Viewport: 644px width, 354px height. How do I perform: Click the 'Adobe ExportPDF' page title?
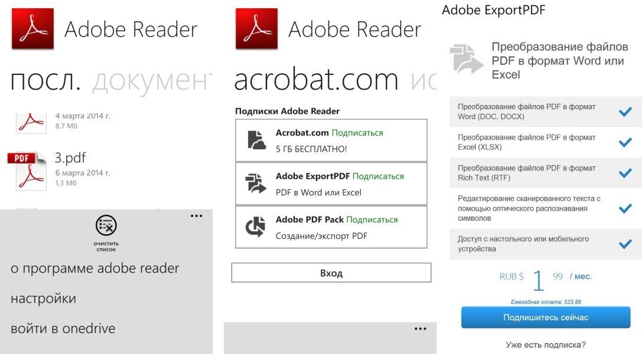tap(493, 10)
